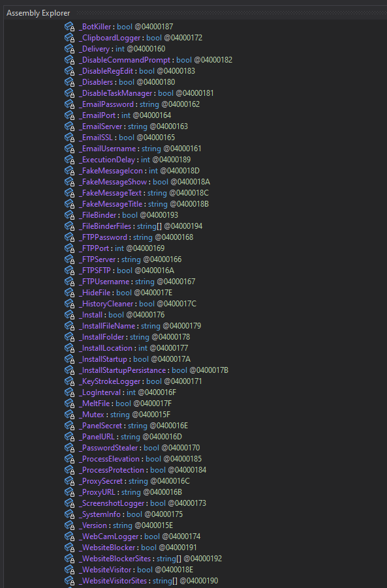Click the field icon beside _EmailSSL
The width and height of the screenshot is (387, 588).
pos(69,138)
